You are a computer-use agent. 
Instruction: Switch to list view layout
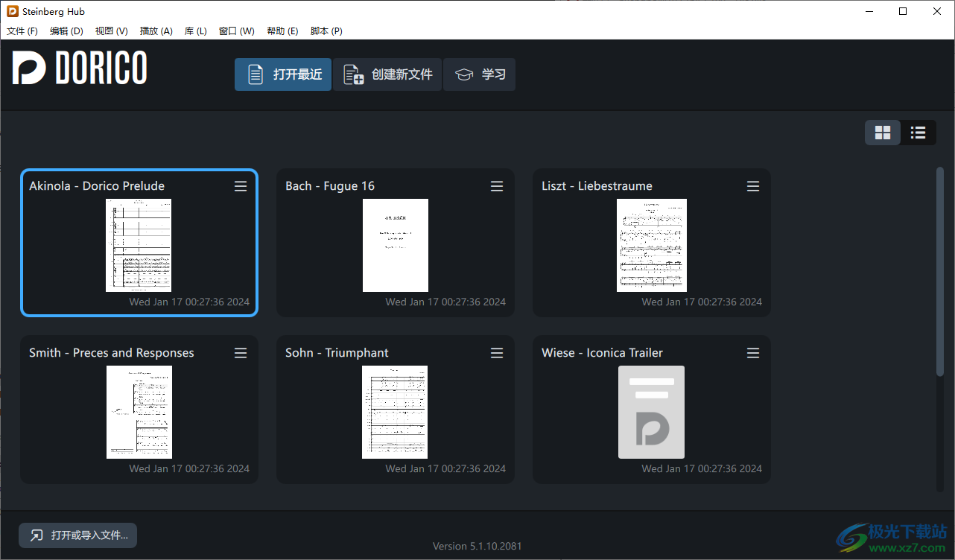tap(918, 133)
